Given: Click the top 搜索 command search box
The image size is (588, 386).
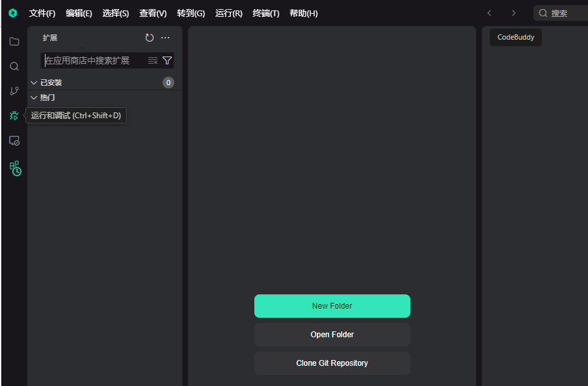Looking at the screenshot, I should [561, 13].
